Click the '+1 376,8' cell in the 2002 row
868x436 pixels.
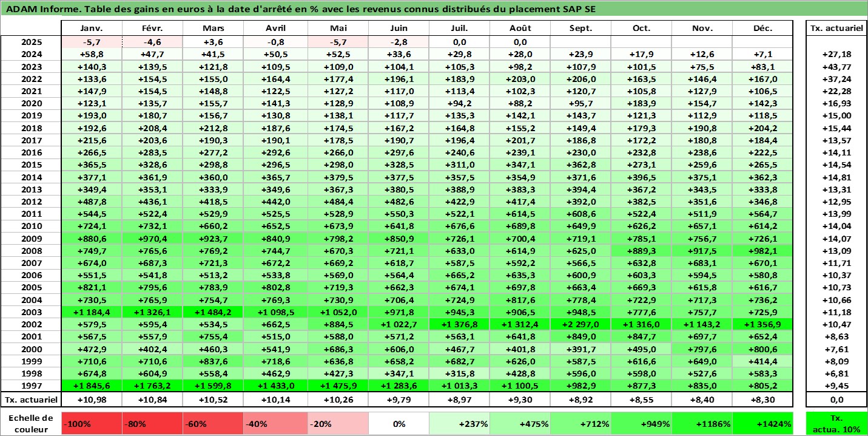click(459, 325)
